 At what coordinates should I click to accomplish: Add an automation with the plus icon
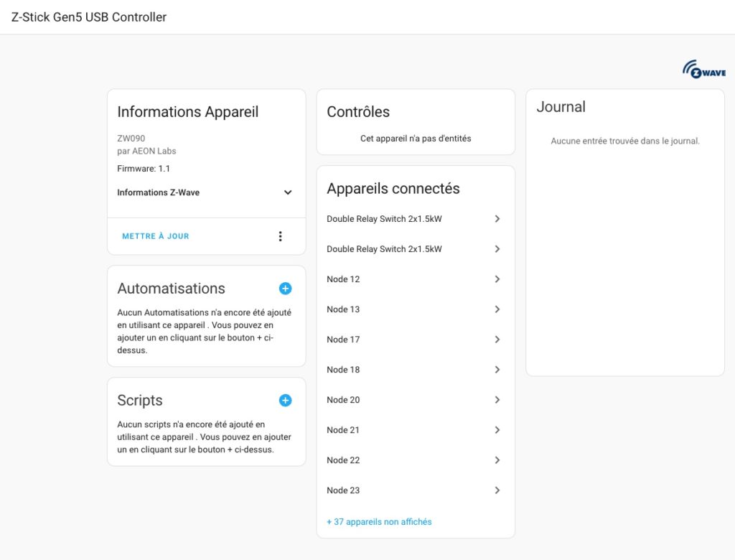tap(285, 289)
